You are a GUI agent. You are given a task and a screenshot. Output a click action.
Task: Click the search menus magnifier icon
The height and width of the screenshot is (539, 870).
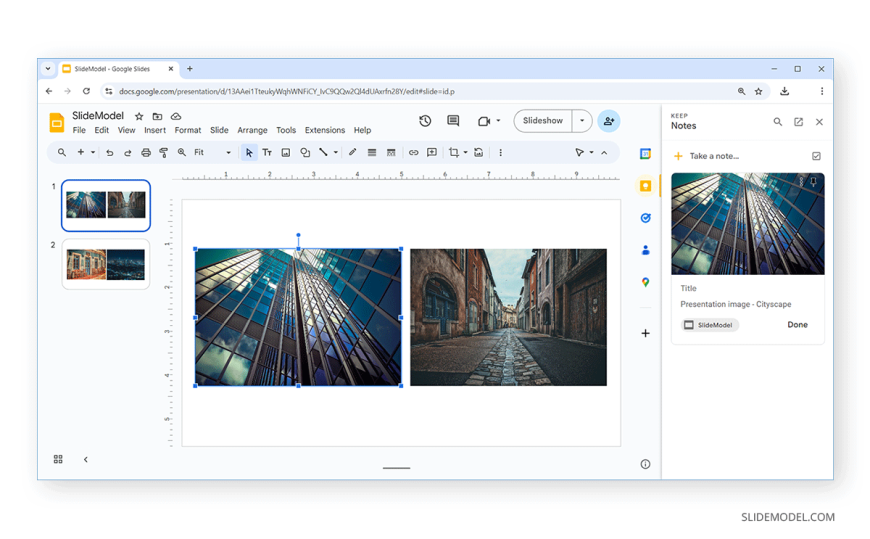click(62, 152)
